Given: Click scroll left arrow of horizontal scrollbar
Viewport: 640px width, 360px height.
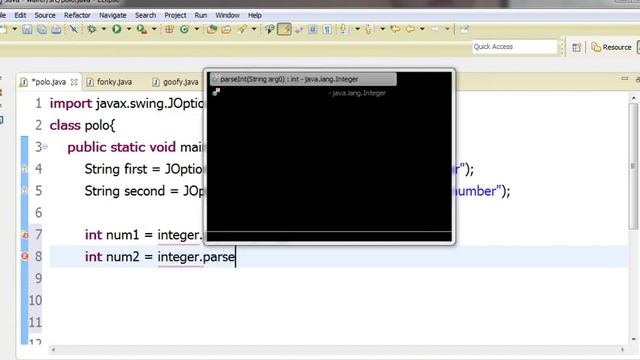Looking at the screenshot, I should pyautogui.click(x=53, y=349).
